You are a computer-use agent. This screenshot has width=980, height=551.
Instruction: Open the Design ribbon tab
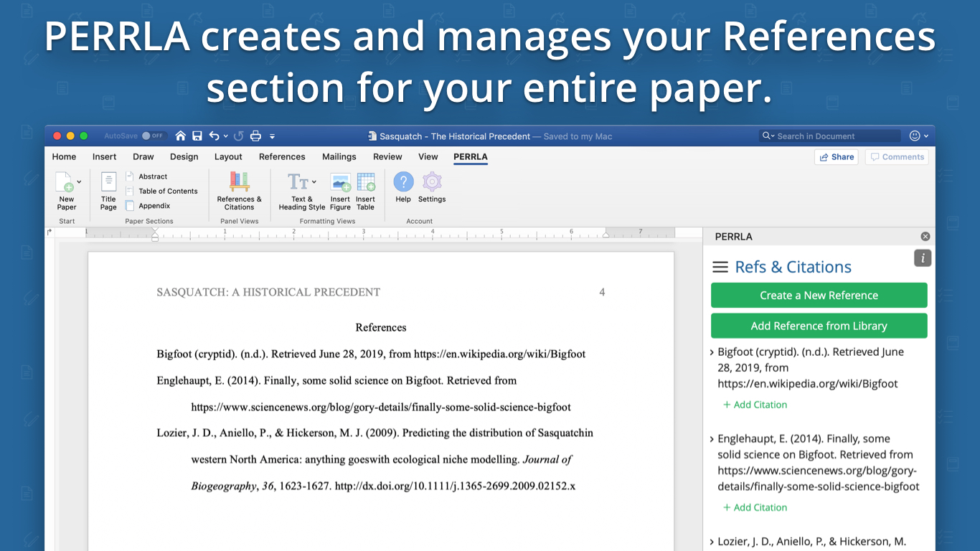[x=184, y=156]
